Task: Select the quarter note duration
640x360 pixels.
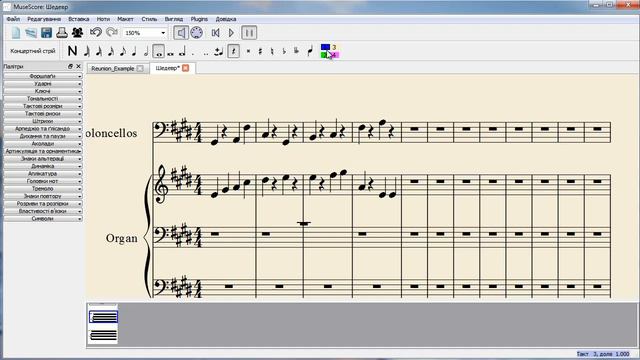Action: tap(134, 51)
